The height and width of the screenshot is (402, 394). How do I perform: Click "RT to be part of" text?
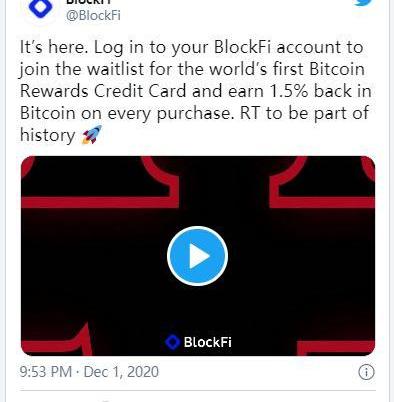point(304,113)
